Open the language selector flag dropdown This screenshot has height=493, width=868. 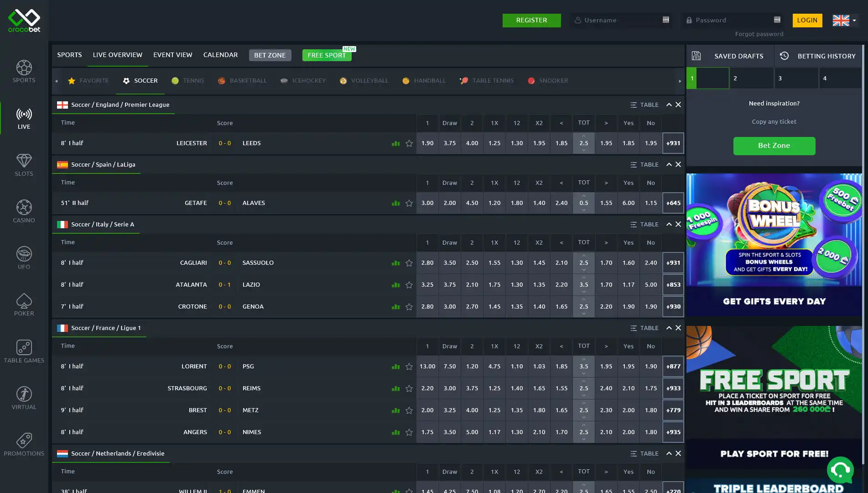844,21
